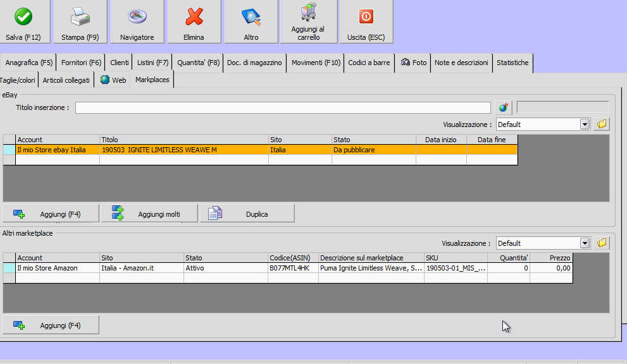Open the Codici a barre tab
627x364 pixels.
(369, 63)
